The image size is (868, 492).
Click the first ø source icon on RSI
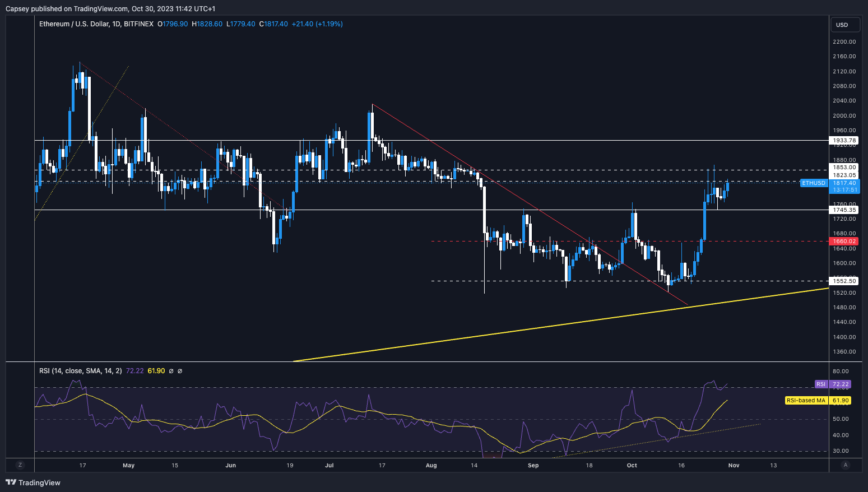pyautogui.click(x=171, y=370)
